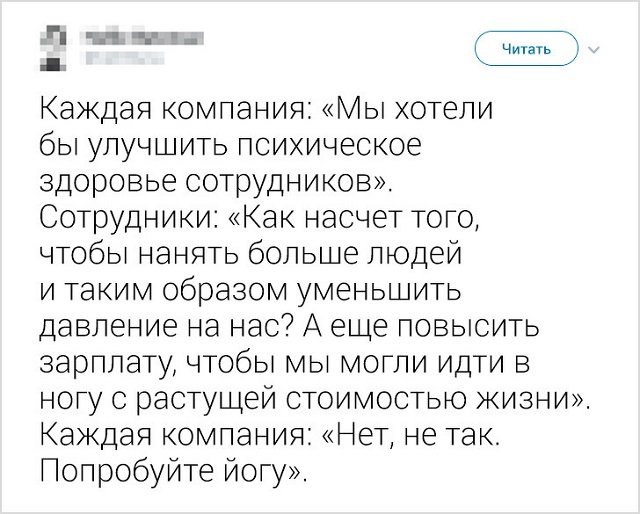Click the words «психическое» in the tweet
The image size is (640, 514).
[x=329, y=146]
